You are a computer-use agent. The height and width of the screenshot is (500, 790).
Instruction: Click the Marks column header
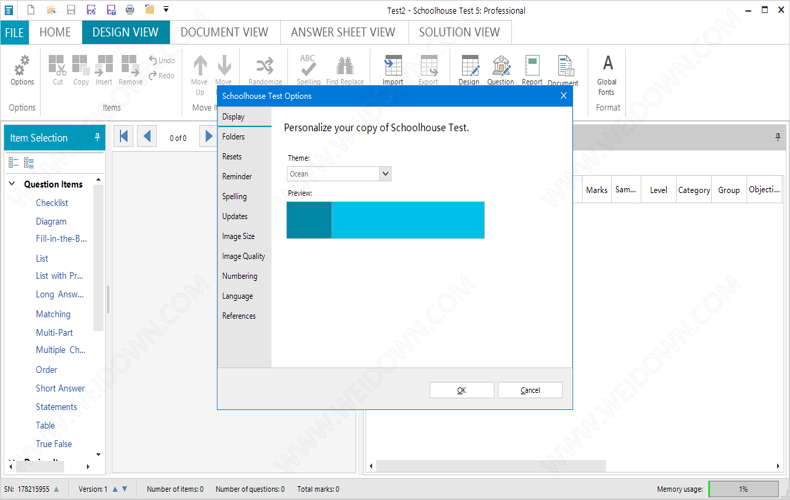tap(597, 190)
